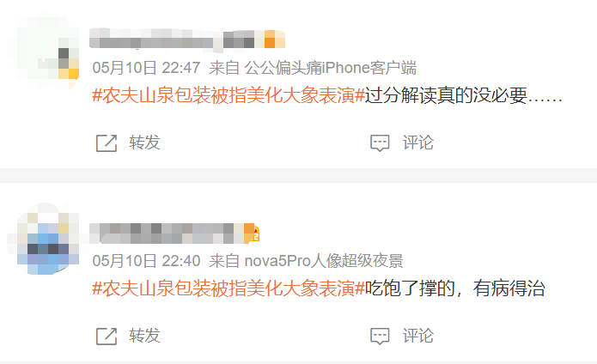Click 评论 text on the first post

418,143
